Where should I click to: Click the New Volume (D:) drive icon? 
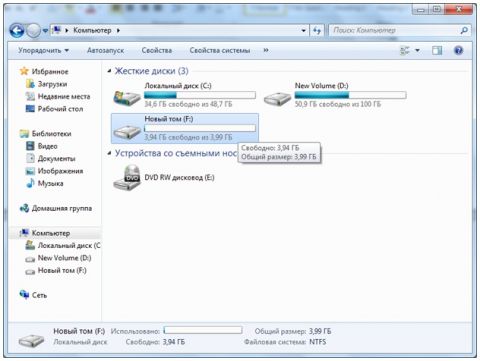pos(277,98)
